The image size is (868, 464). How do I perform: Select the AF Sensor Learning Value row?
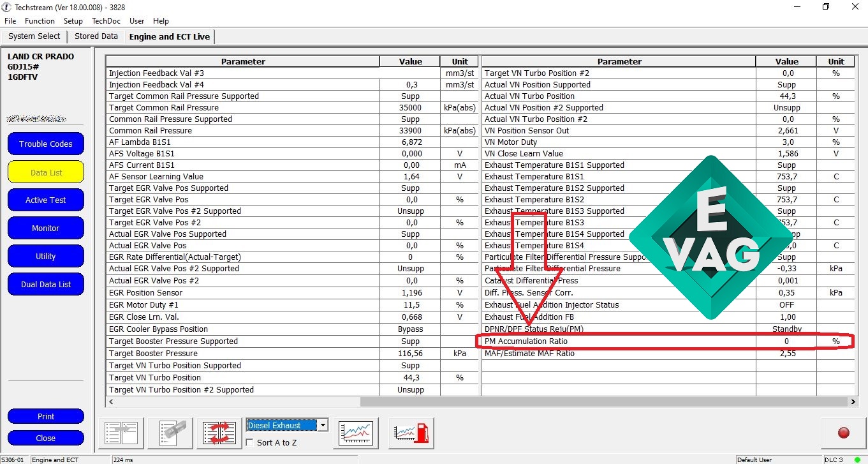tap(293, 177)
